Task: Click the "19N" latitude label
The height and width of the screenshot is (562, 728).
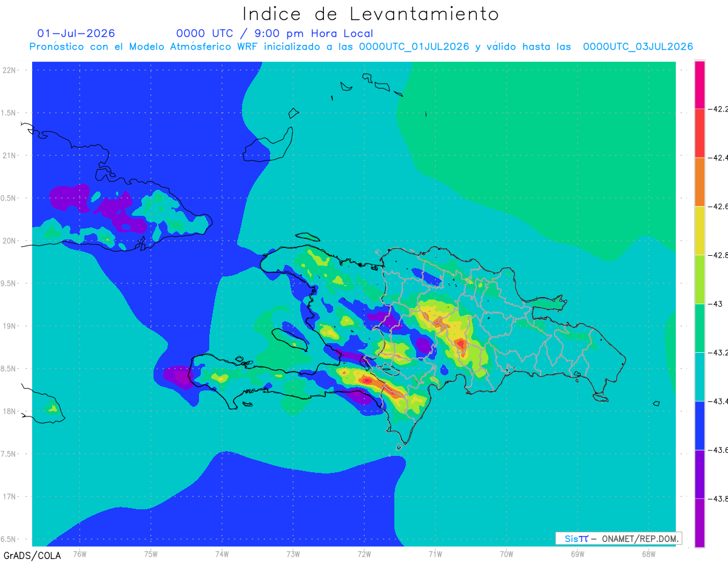Action: coord(10,326)
